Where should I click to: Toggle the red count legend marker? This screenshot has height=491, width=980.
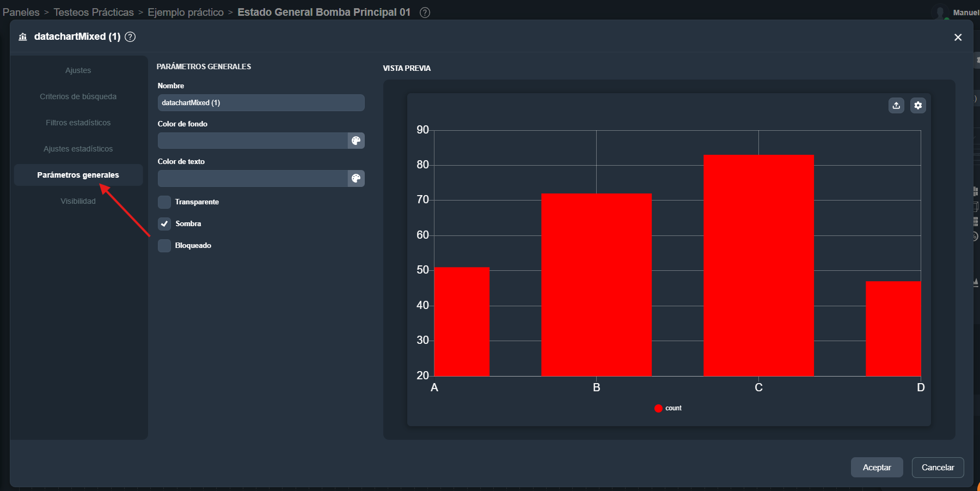658,408
